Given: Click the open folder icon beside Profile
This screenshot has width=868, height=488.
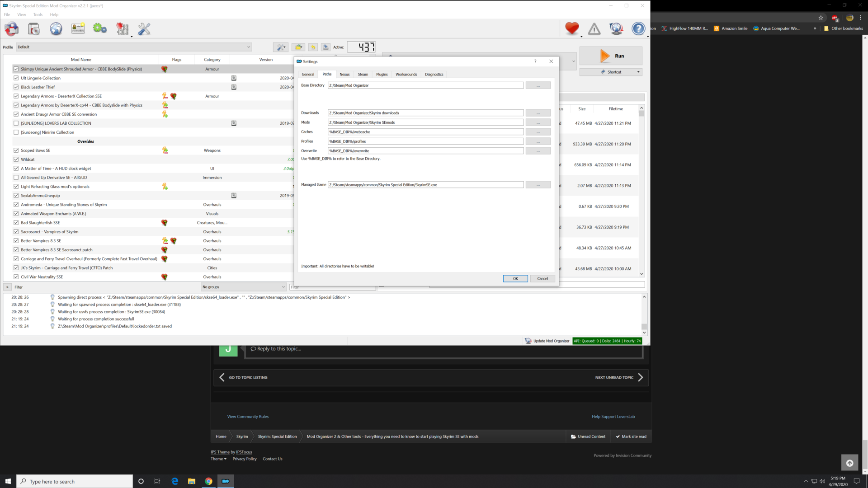Looking at the screenshot, I should 298,47.
